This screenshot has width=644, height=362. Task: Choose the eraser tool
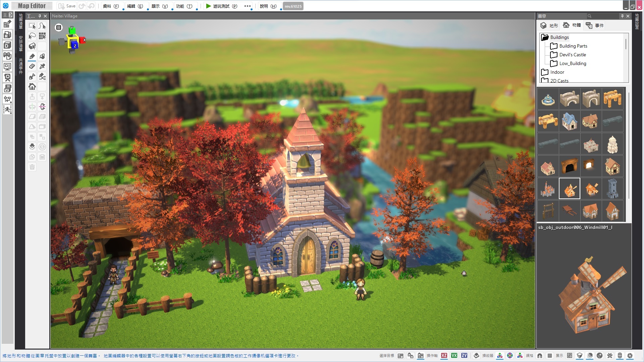click(32, 66)
